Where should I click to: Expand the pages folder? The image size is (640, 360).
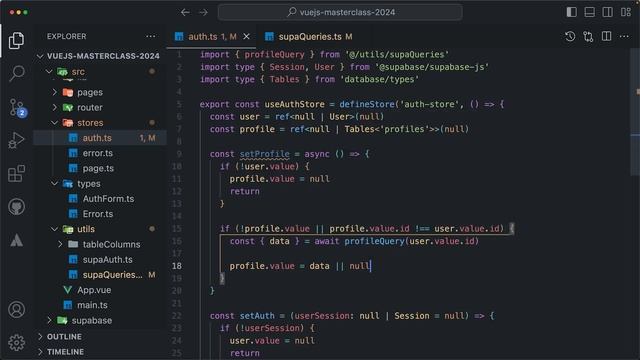click(55, 92)
